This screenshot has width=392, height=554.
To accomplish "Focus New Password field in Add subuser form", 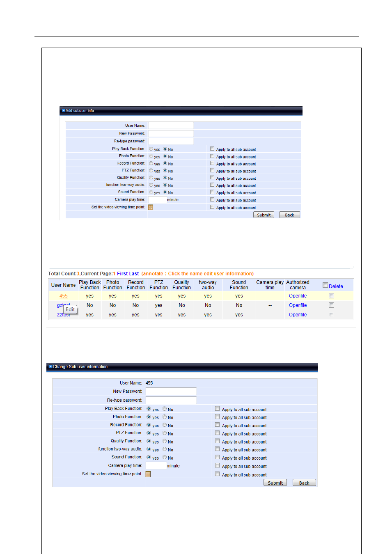I will pyautogui.click(x=171, y=133).
